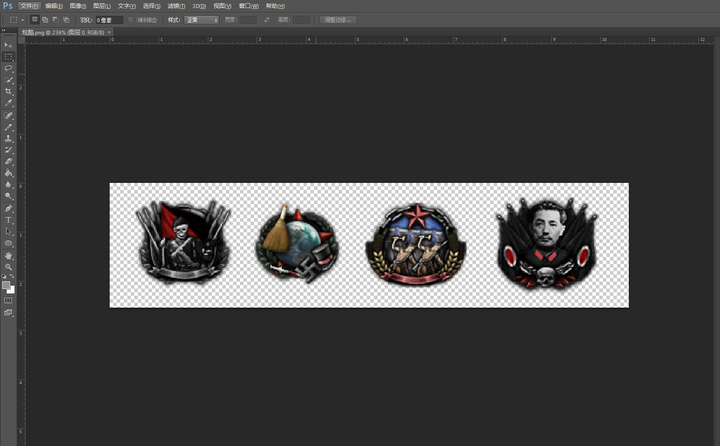Click the width input field

coord(248,20)
